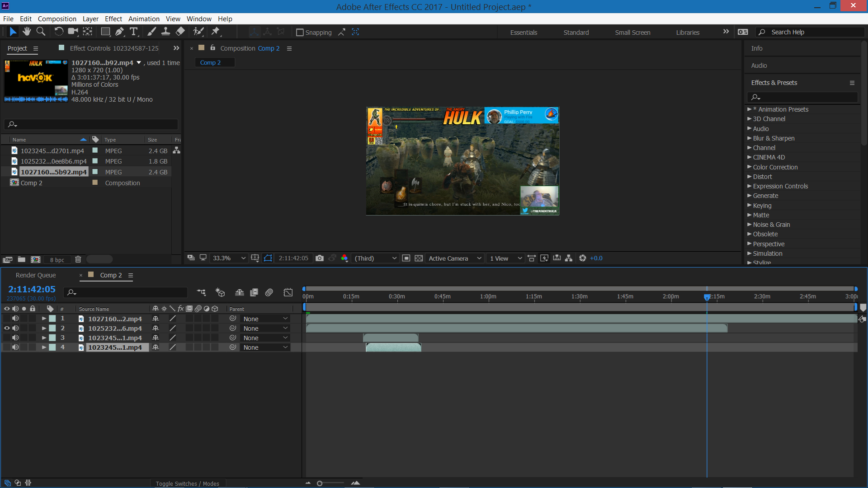Screen dimensions: 868x488
Task: Show video for layer 1 1027160...2.mp4
Action: (x=7, y=319)
